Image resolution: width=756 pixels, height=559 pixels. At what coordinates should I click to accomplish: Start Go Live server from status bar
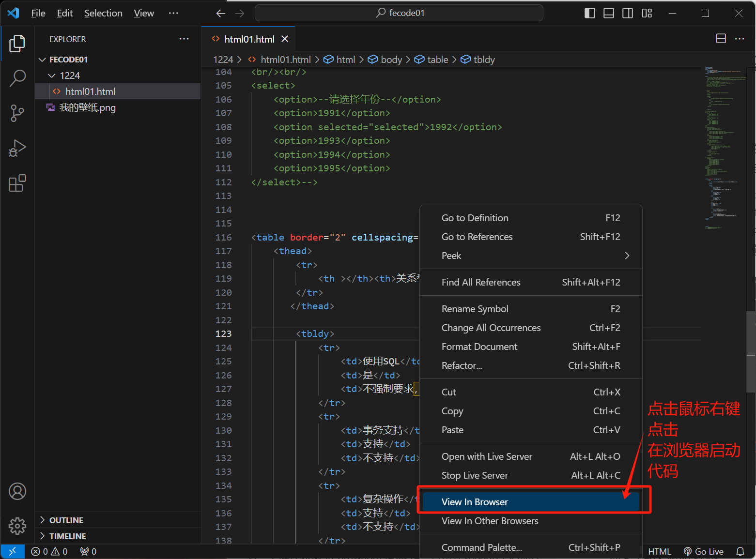click(x=703, y=551)
